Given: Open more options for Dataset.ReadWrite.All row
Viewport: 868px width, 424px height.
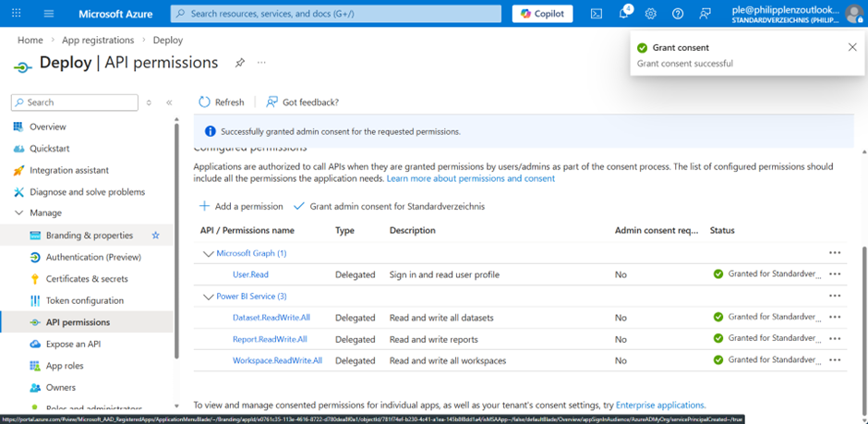Looking at the screenshot, I should click(x=835, y=318).
